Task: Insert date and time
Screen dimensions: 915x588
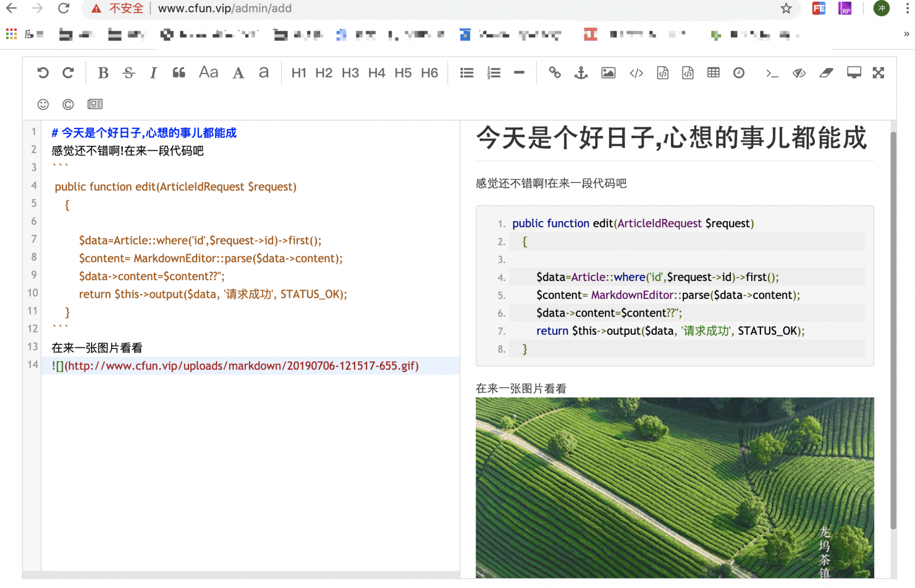Action: pos(739,73)
